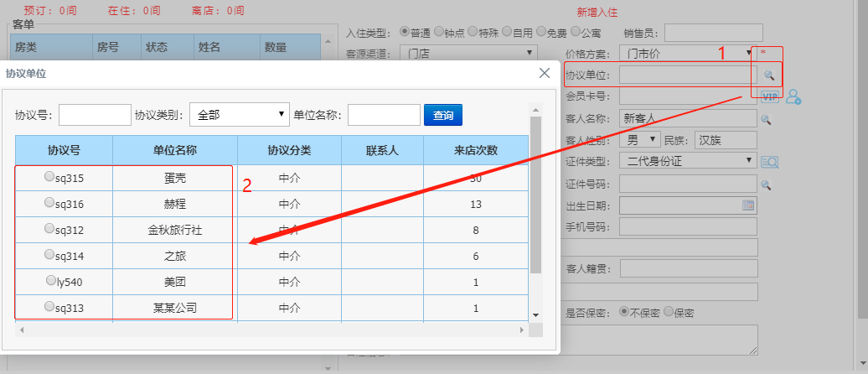Click the 协议号 column header
Image resolution: width=868 pixels, height=374 pixels.
click(64, 150)
